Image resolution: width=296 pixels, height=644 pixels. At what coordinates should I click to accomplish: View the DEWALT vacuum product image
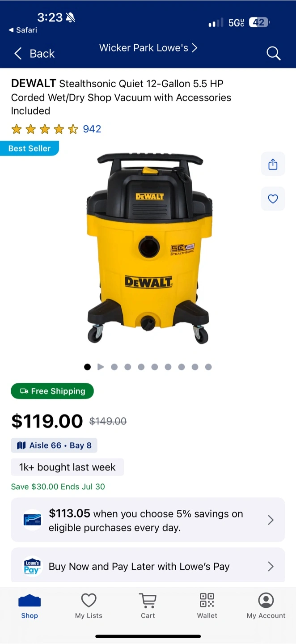click(148, 248)
